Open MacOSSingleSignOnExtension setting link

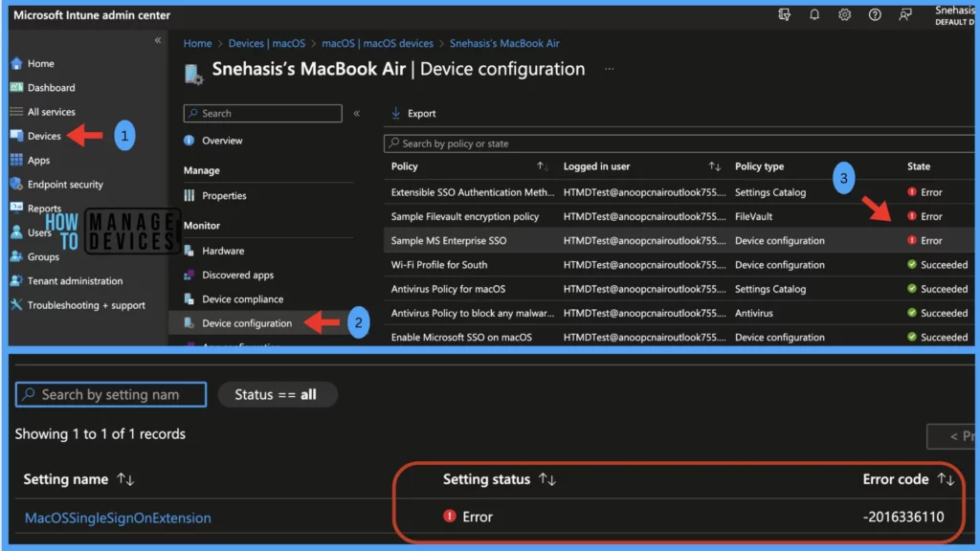tap(118, 518)
